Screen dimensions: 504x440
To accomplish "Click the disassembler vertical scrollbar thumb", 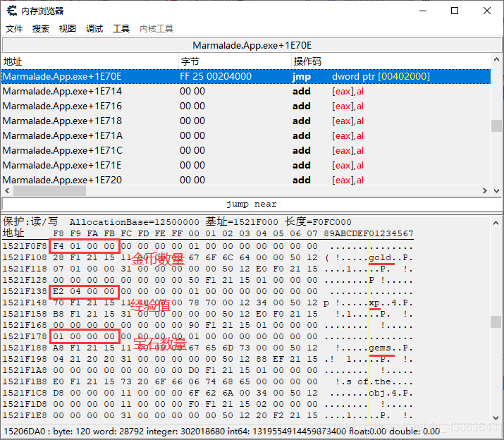I will [x=496, y=126].
